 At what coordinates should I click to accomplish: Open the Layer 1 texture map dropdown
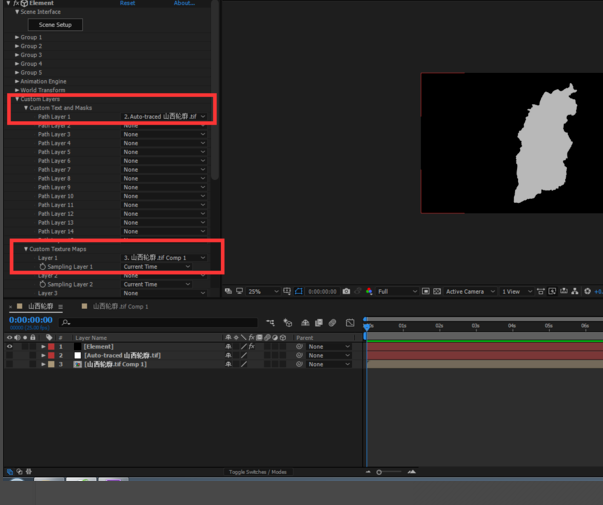pyautogui.click(x=164, y=258)
